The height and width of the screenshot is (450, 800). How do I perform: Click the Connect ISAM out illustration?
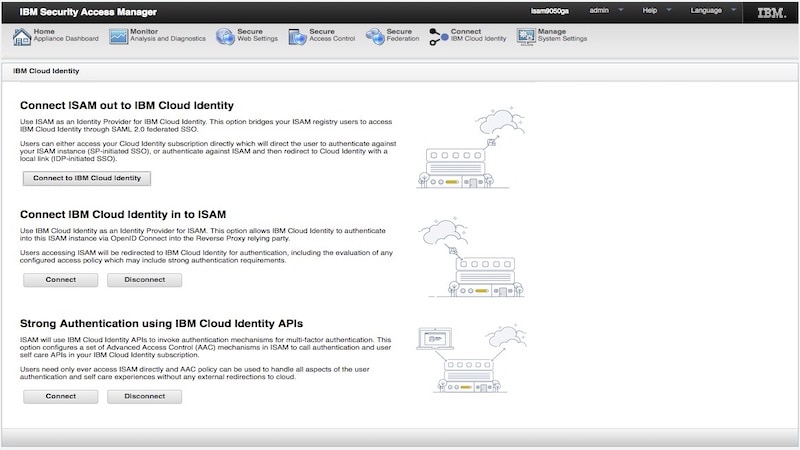point(470,147)
